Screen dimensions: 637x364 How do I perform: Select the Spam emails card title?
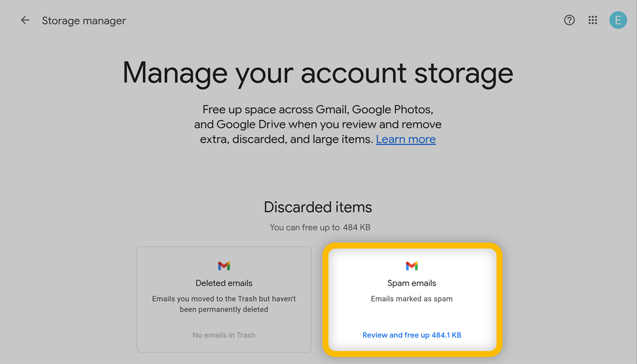coord(412,283)
